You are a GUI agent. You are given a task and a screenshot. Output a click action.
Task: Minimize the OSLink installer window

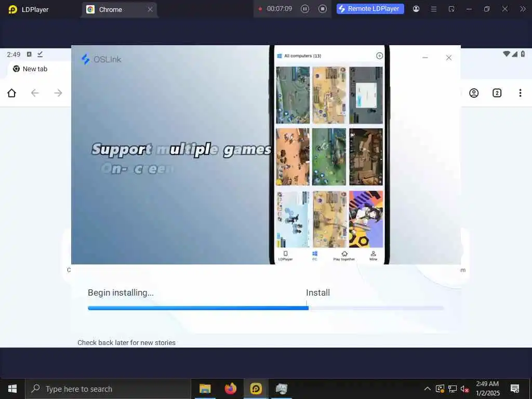click(425, 58)
